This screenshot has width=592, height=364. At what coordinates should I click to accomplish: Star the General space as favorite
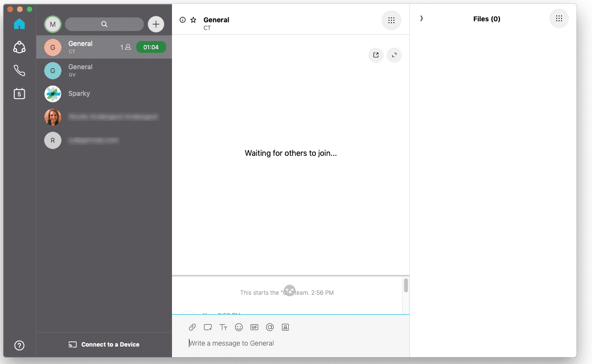click(193, 20)
